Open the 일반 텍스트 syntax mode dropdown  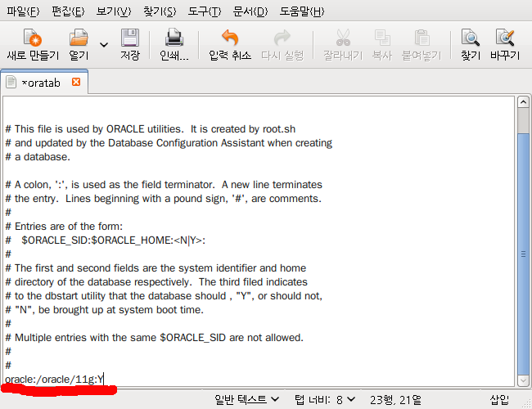tap(246, 400)
